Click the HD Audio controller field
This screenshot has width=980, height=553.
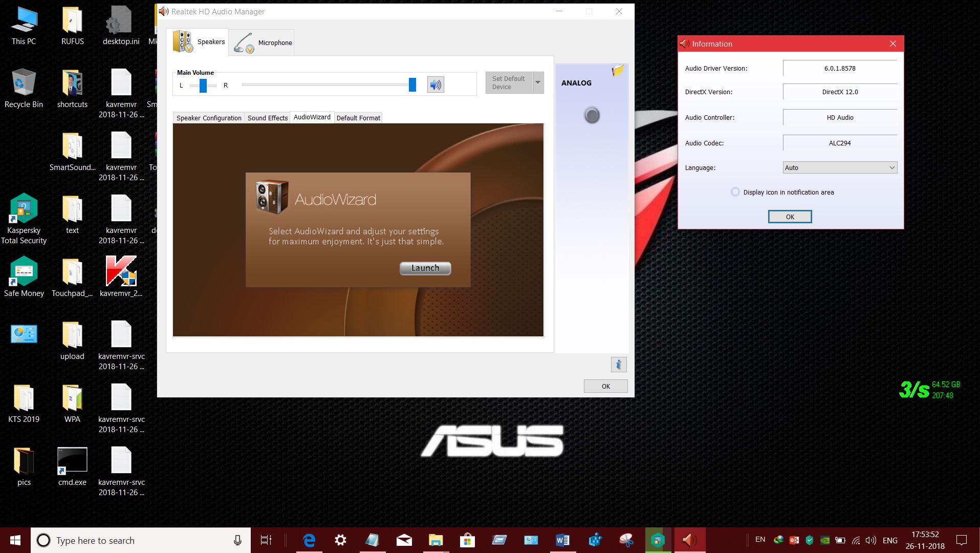(x=840, y=117)
